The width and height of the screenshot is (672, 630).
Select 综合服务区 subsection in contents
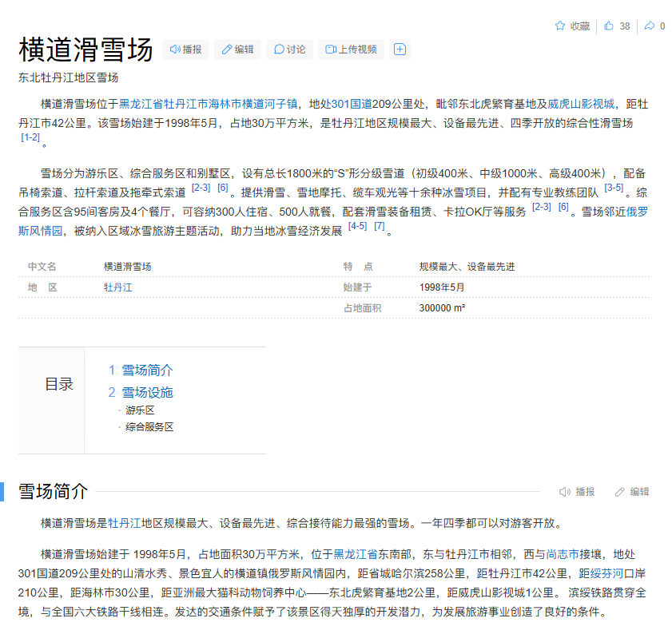[x=149, y=427]
